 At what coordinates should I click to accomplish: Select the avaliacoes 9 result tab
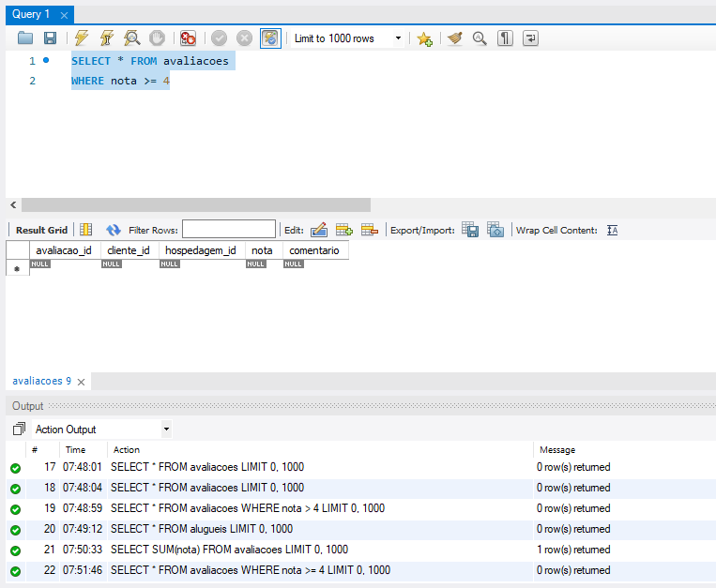(x=41, y=382)
